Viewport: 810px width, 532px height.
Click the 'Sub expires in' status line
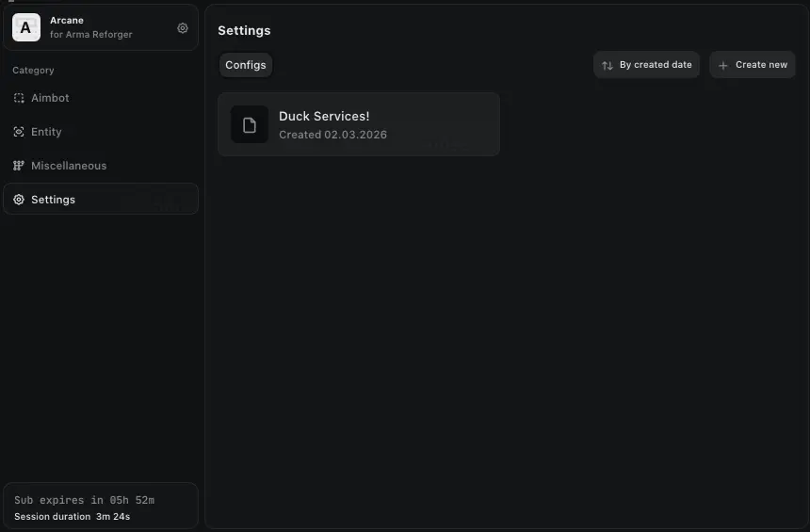(x=84, y=500)
